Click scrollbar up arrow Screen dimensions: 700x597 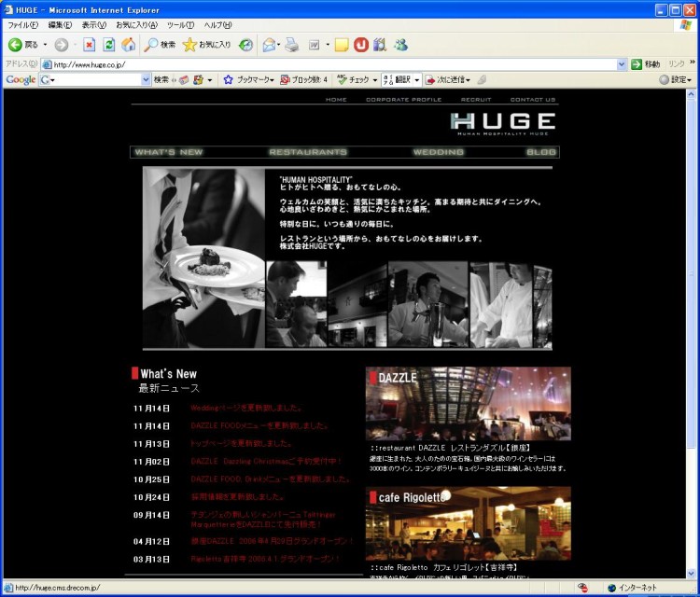691,94
